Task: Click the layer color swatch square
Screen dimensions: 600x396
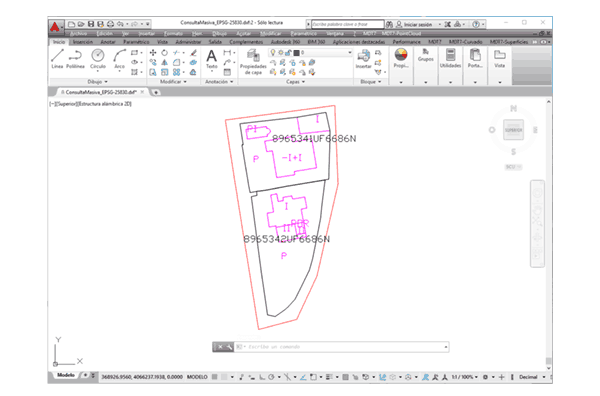Action: coord(296,52)
